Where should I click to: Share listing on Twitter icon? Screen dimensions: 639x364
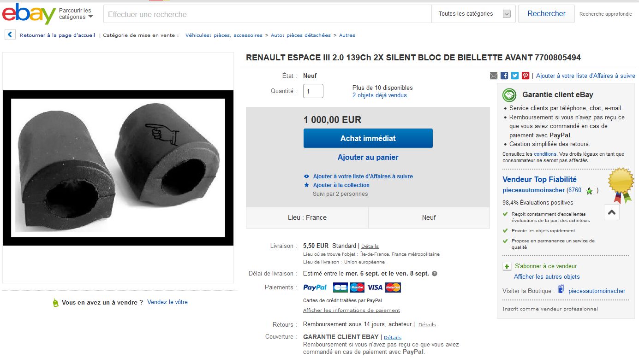point(515,76)
